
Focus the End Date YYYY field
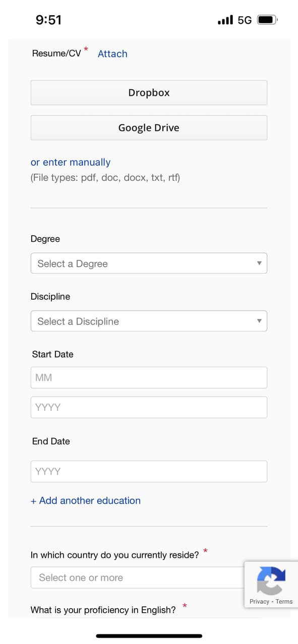[x=149, y=471]
